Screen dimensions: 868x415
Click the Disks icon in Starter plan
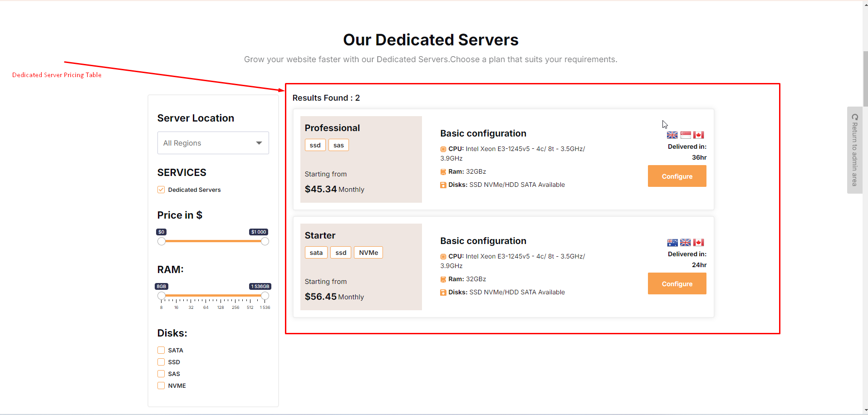(443, 293)
